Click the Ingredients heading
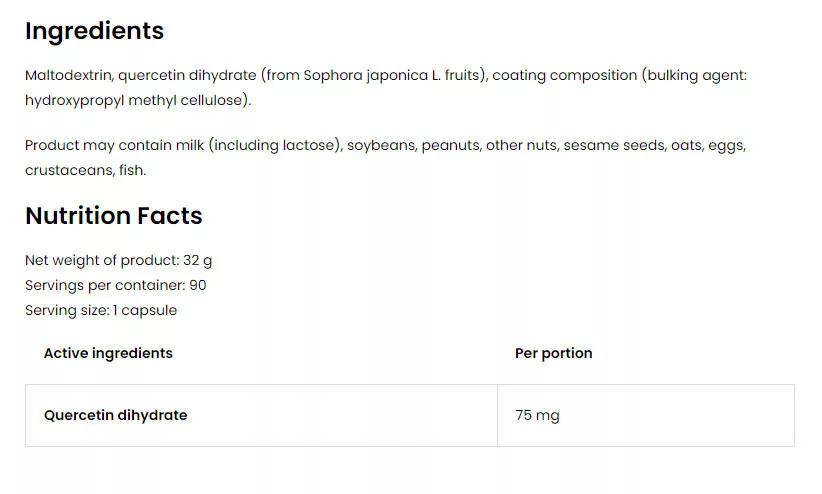822x494 pixels. [x=94, y=31]
